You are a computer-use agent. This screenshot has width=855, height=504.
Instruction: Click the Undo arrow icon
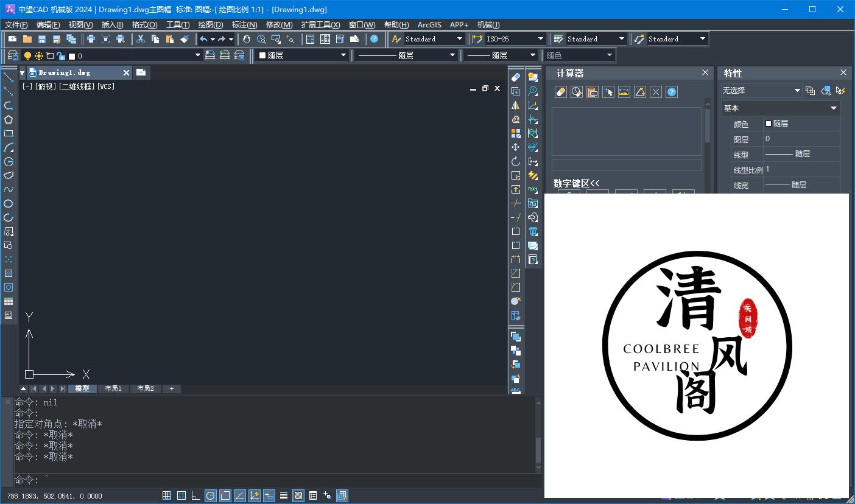coord(203,39)
